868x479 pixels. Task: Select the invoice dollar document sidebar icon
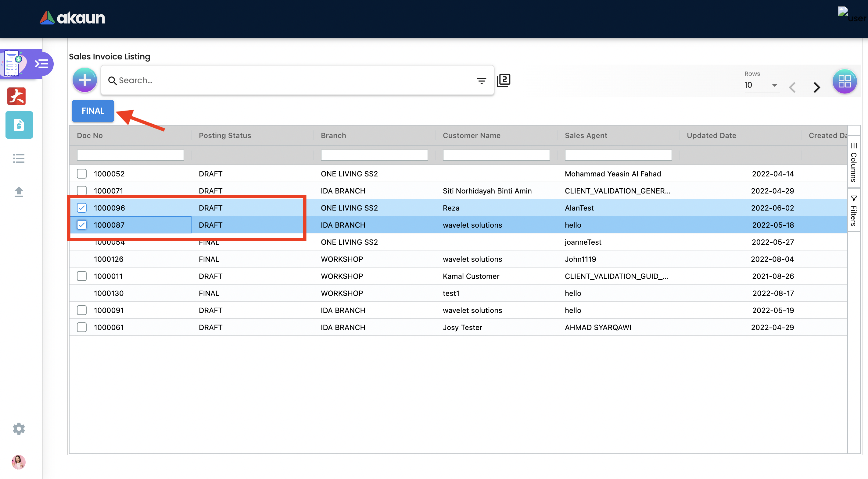pyautogui.click(x=19, y=125)
